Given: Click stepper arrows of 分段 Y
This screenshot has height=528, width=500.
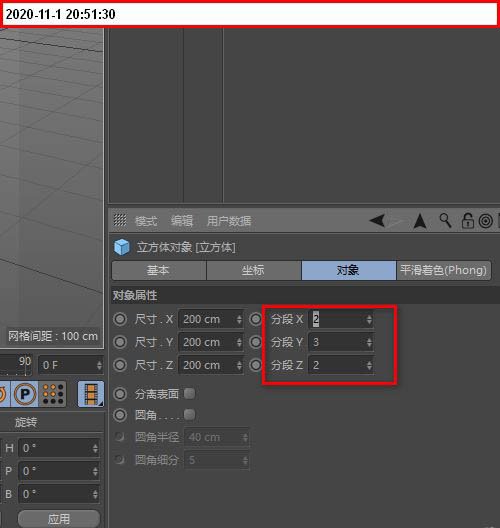Looking at the screenshot, I should click(x=369, y=342).
